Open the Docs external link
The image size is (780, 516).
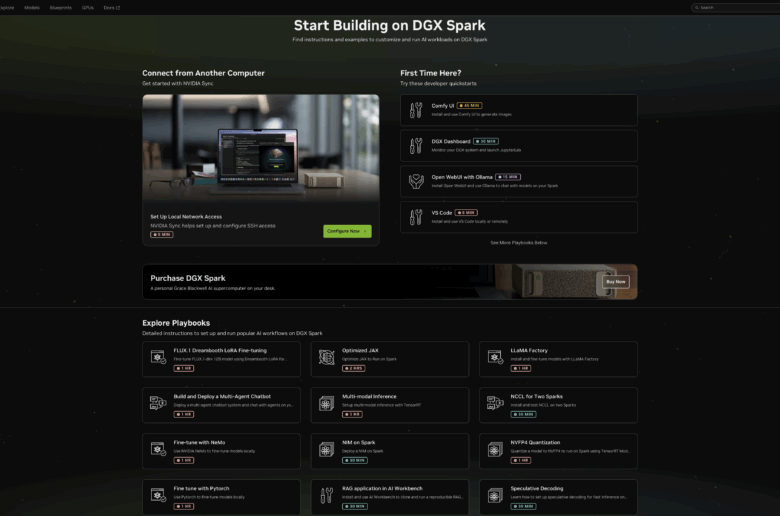coord(111,7)
